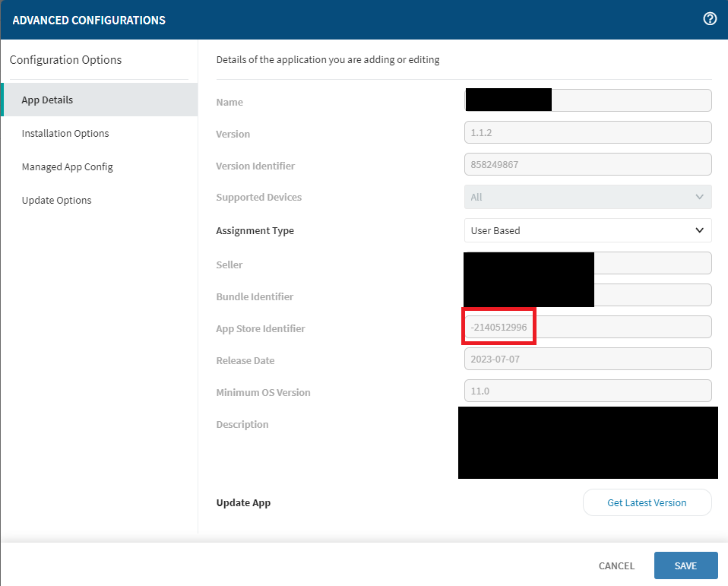Select the Version Identifier field
Image resolution: width=728 pixels, height=586 pixels.
(587, 164)
